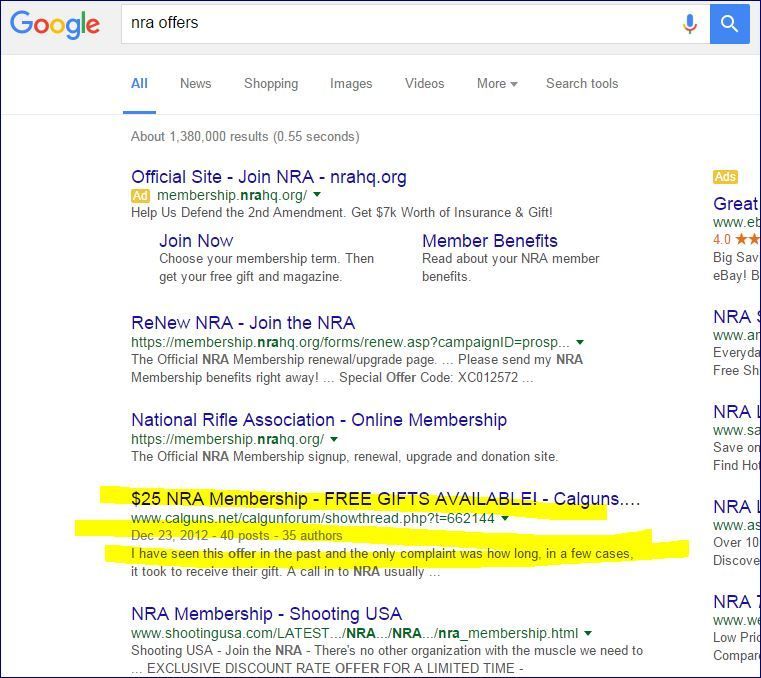Open the Member Benefits sitelink
This screenshot has height=678, width=761.
(x=490, y=241)
